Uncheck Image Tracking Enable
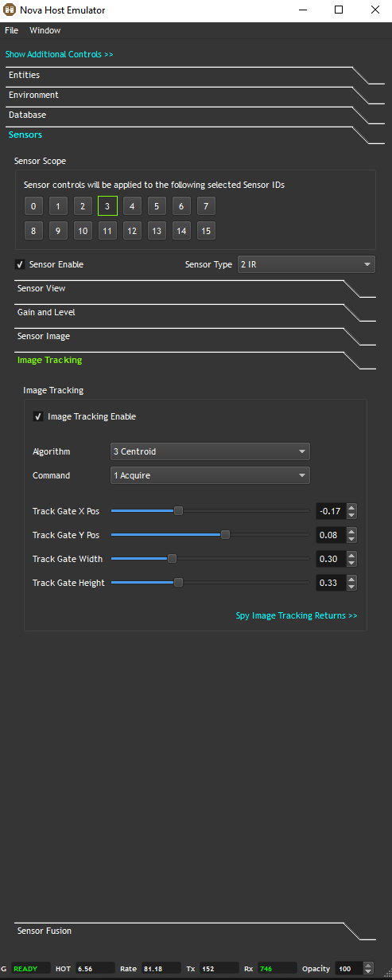Screen dimensions: 392x980 (38, 416)
